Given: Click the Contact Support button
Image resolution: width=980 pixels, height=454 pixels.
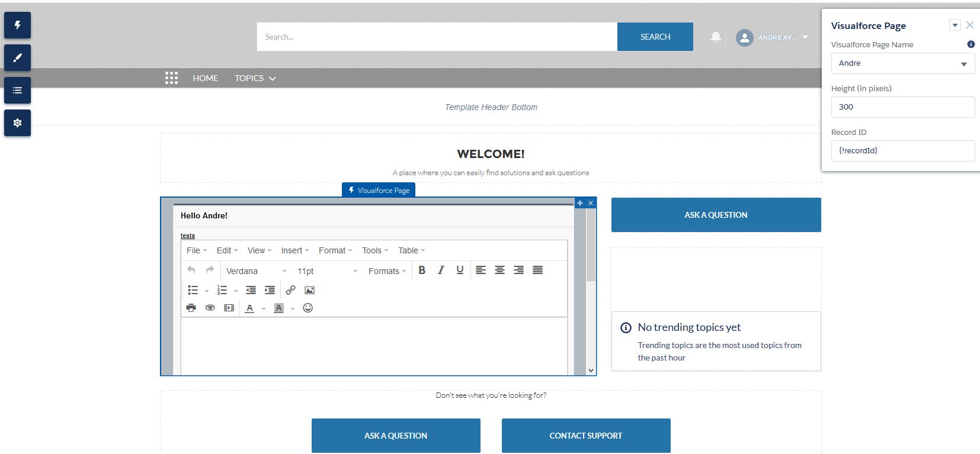Looking at the screenshot, I should (586, 436).
